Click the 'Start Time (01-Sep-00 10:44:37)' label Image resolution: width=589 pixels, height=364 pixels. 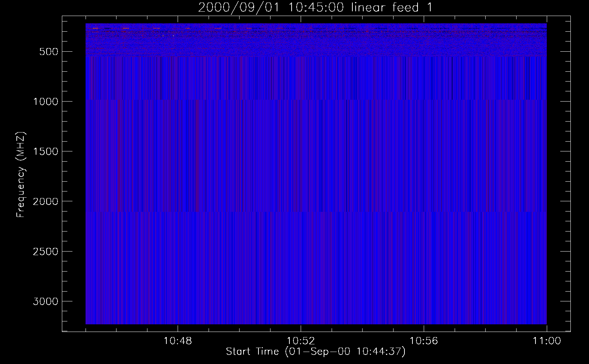click(316, 352)
